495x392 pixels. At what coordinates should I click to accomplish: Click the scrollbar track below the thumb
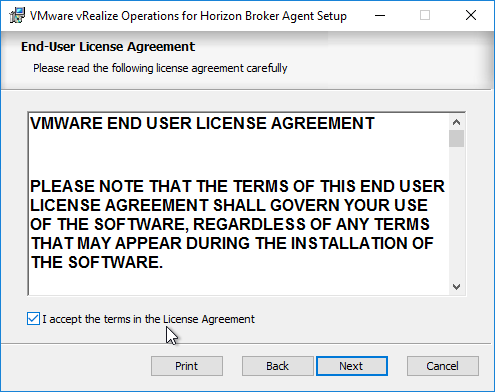(x=456, y=213)
